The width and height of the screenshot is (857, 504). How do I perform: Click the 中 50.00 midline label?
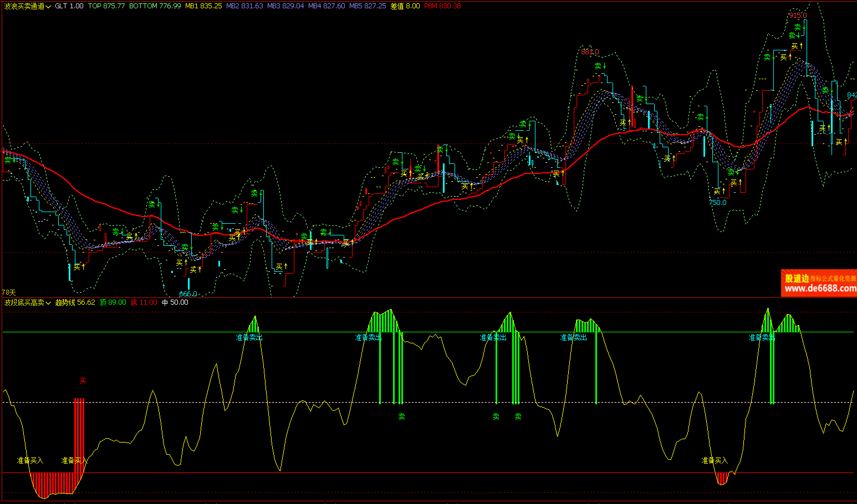point(175,302)
